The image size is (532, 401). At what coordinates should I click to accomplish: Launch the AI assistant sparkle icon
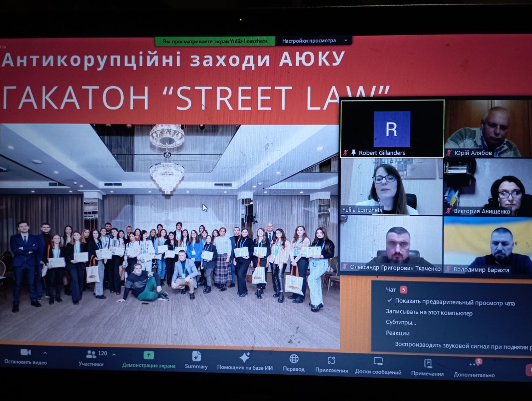tap(245, 357)
